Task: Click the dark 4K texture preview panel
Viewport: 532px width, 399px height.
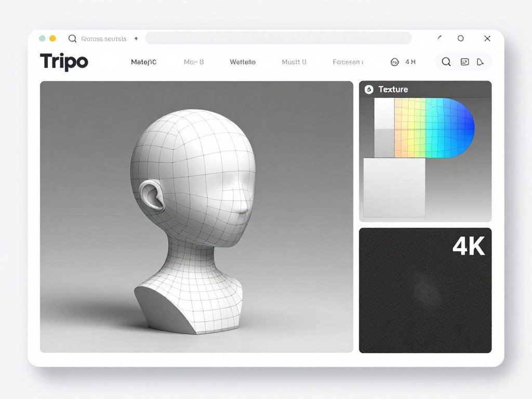Action: click(x=425, y=290)
